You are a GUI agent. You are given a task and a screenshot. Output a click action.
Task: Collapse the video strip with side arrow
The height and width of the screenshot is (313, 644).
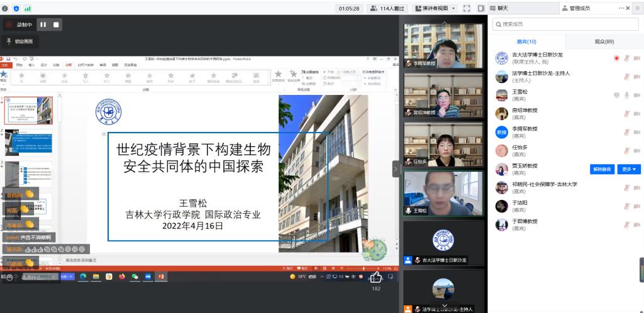[x=396, y=168]
